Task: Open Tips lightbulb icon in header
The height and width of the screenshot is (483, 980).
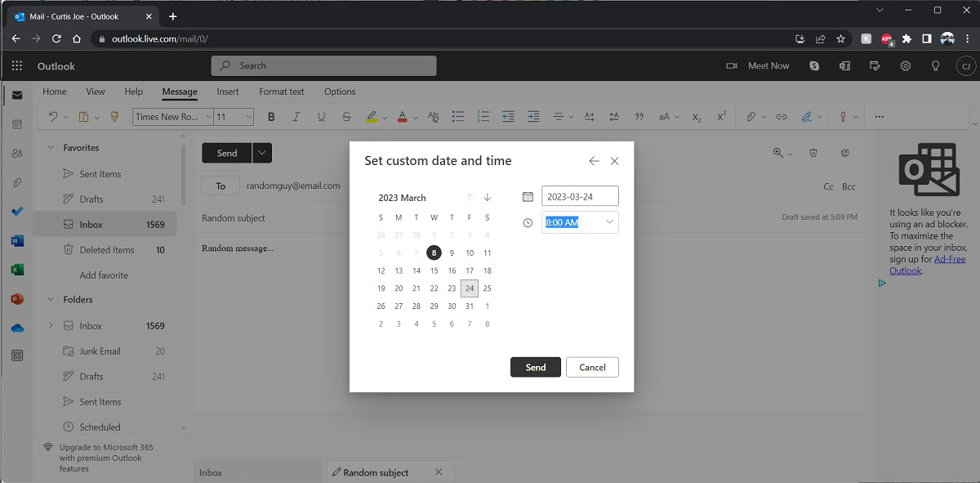Action: 936,66
